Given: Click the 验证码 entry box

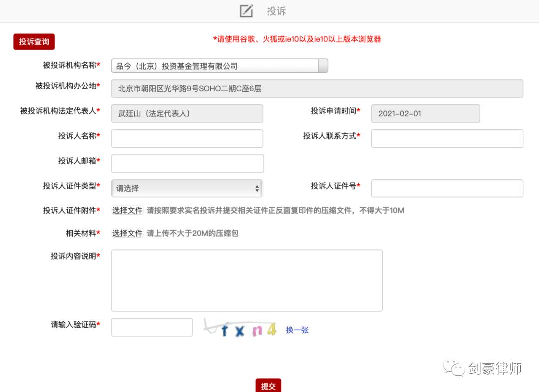Looking at the screenshot, I should 151,327.
